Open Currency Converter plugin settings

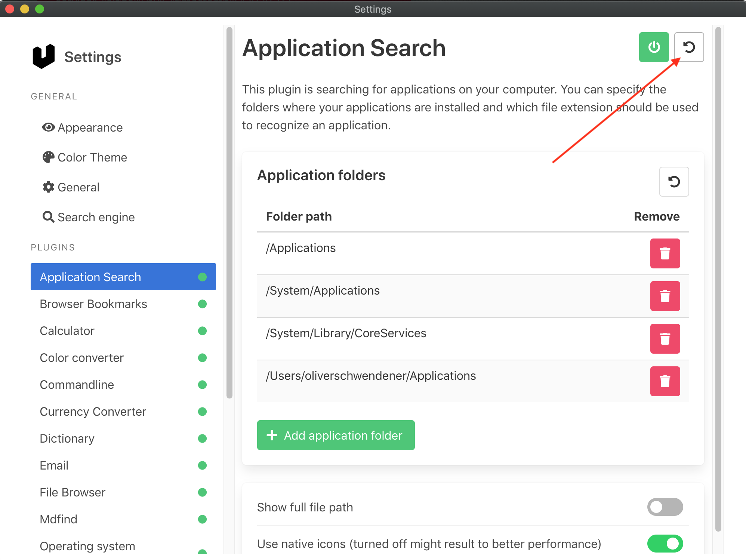[123, 412]
